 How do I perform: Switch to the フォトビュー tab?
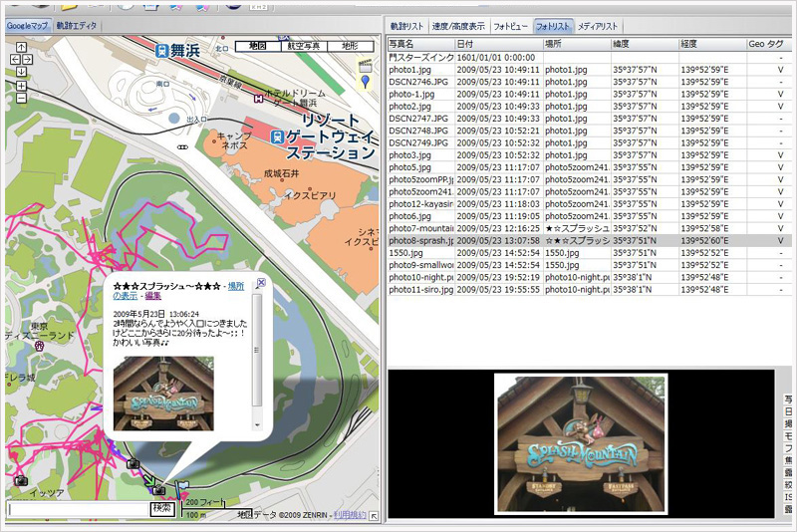[510, 26]
